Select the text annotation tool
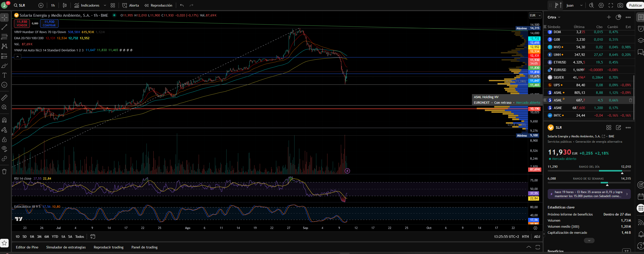The width and height of the screenshot is (644, 254). [x=4, y=75]
